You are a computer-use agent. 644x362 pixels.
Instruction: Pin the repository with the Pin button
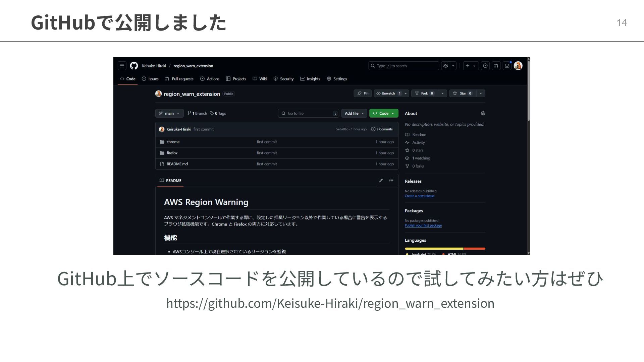363,93
